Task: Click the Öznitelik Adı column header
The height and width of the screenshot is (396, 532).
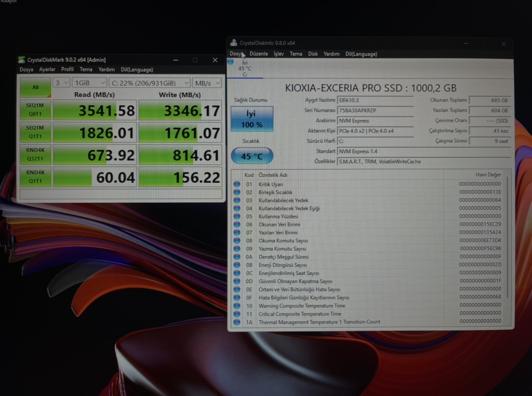Action: tap(273, 175)
